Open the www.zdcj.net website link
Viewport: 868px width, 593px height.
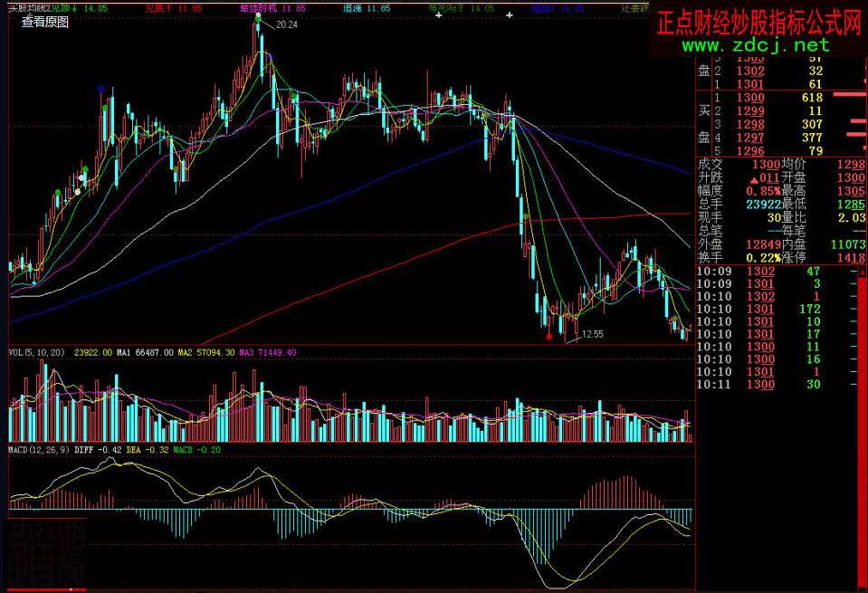pos(758,45)
